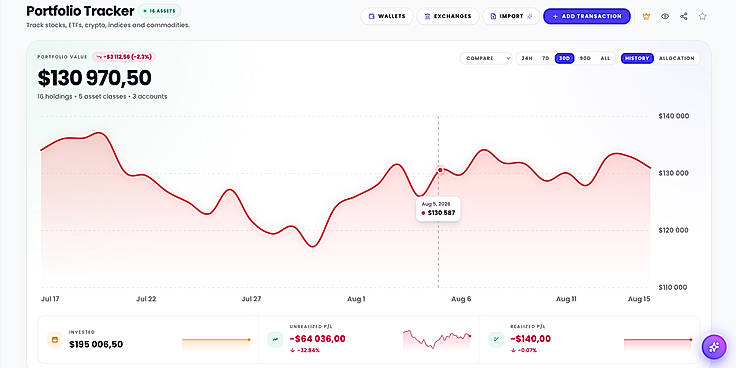The height and width of the screenshot is (368, 736).
Task: Click the $130 970,50 portfolio value
Action: 94,78
